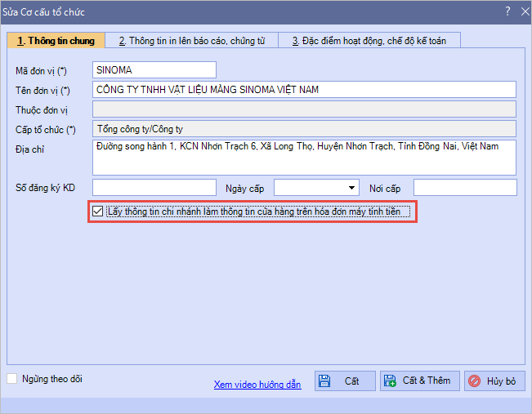
Task: Click the Thuộc đơn vị field
Action: [304, 109]
